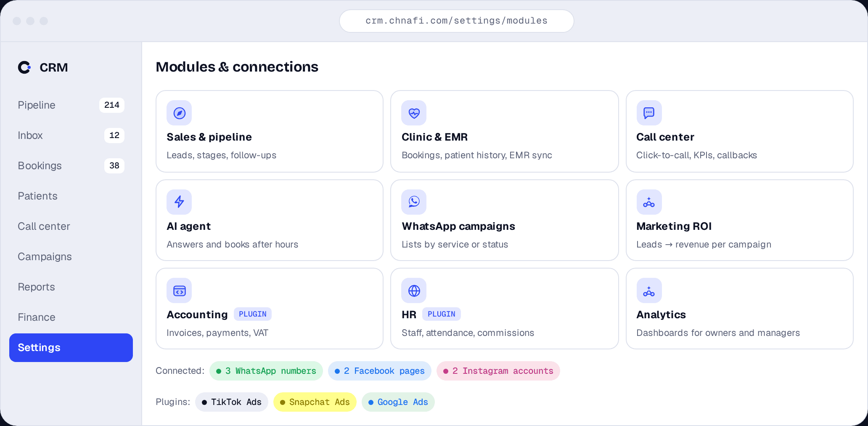Viewport: 868px width, 426px height.
Task: Click the chat bubble icon on Call center card
Action: (649, 113)
